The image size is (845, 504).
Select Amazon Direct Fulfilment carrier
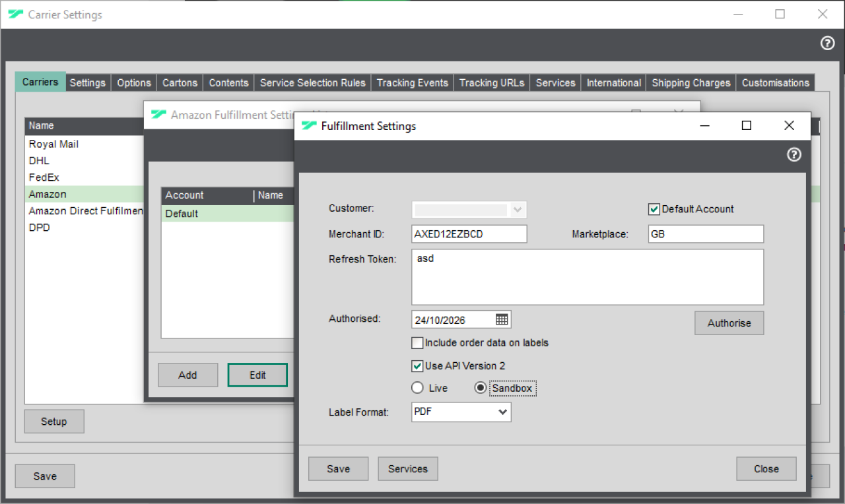point(84,211)
